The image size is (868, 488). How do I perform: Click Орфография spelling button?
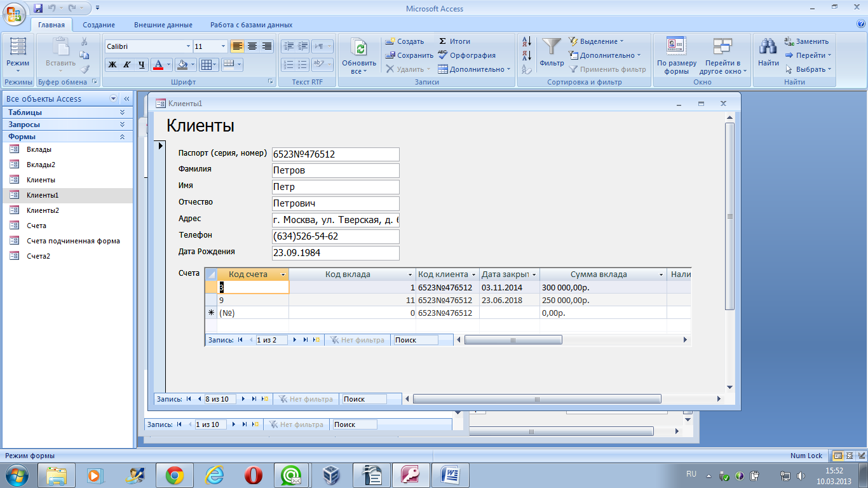(467, 55)
